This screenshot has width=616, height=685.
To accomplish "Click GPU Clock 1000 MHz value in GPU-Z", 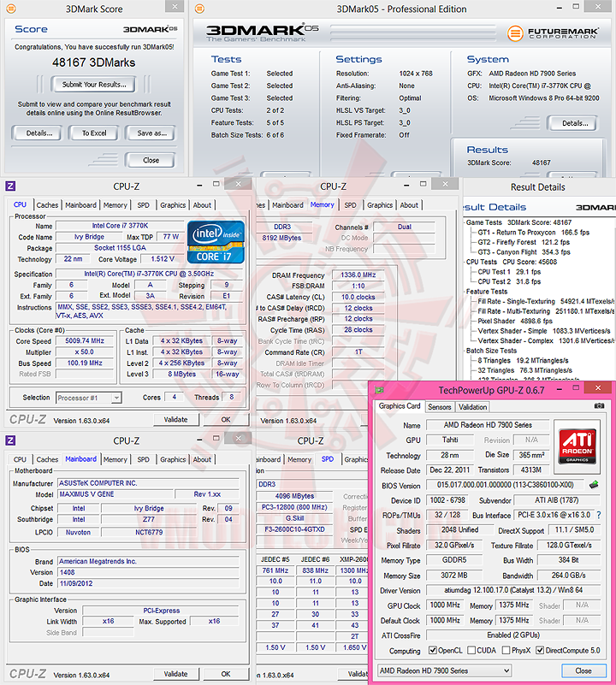I will [445, 605].
